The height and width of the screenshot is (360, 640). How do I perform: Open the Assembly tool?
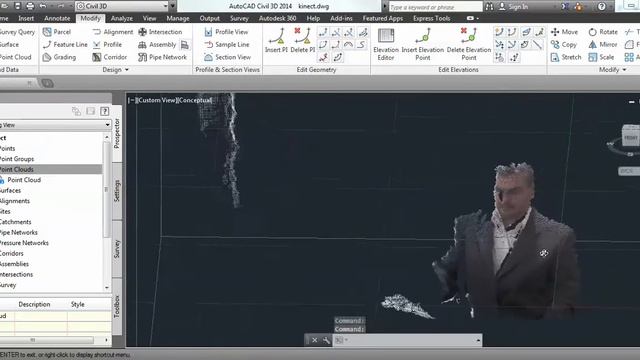157,44
